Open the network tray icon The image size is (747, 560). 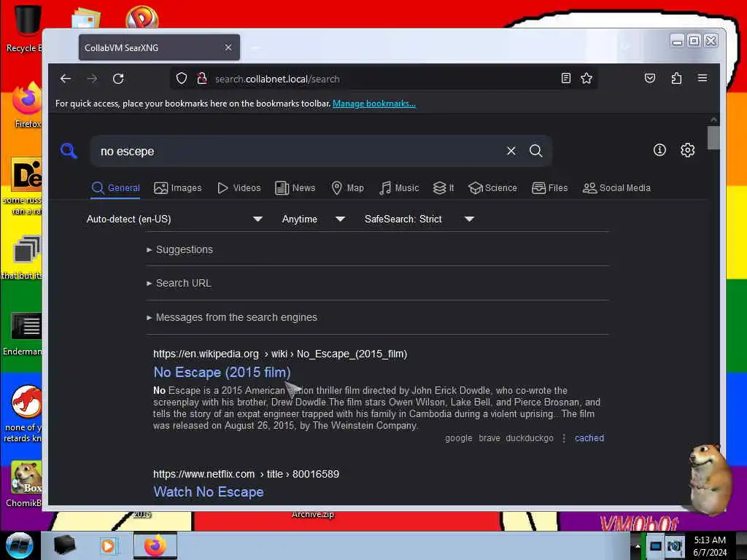pos(656,545)
